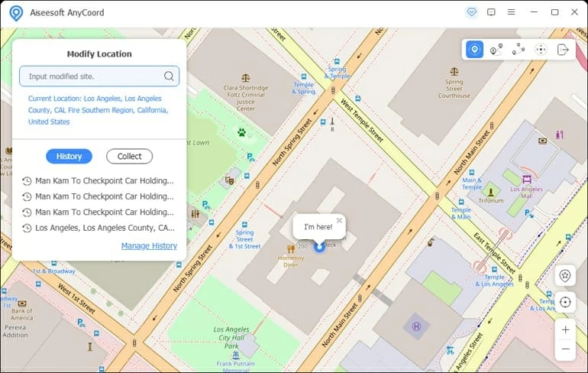Screen dimensions: 588x373
Task: Activate the Joystick Mode icon
Action: point(541,50)
